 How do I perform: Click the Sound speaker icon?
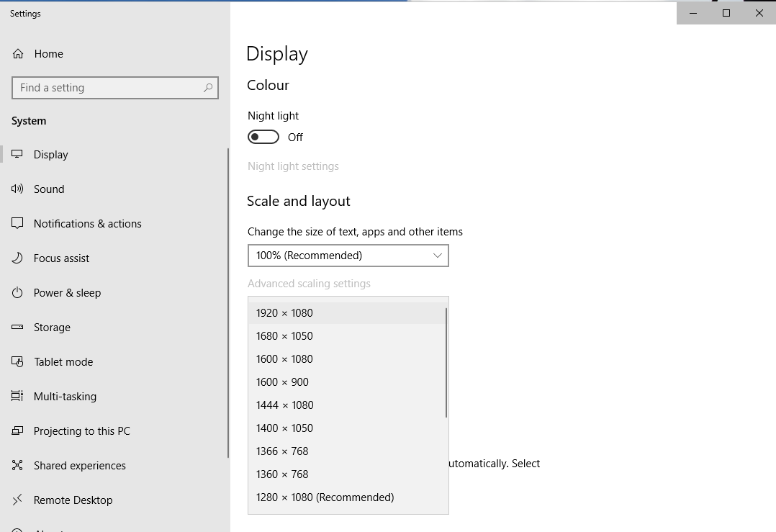click(18, 189)
